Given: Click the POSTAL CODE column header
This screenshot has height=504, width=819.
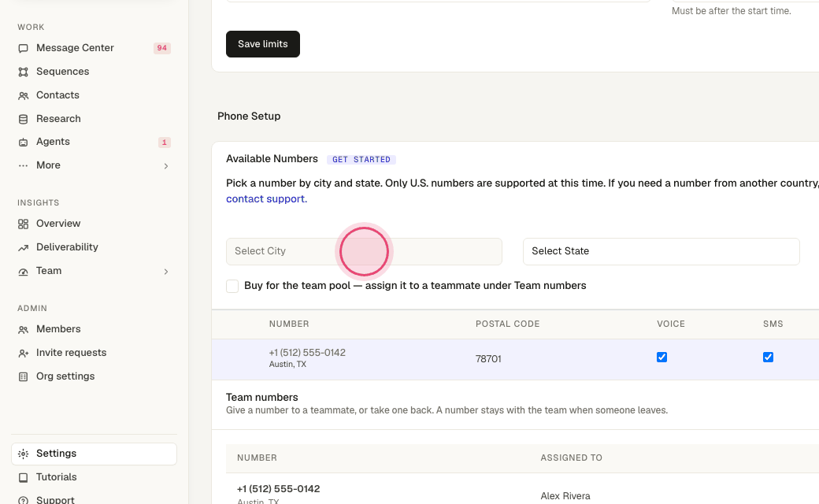Looking at the screenshot, I should coord(508,324).
